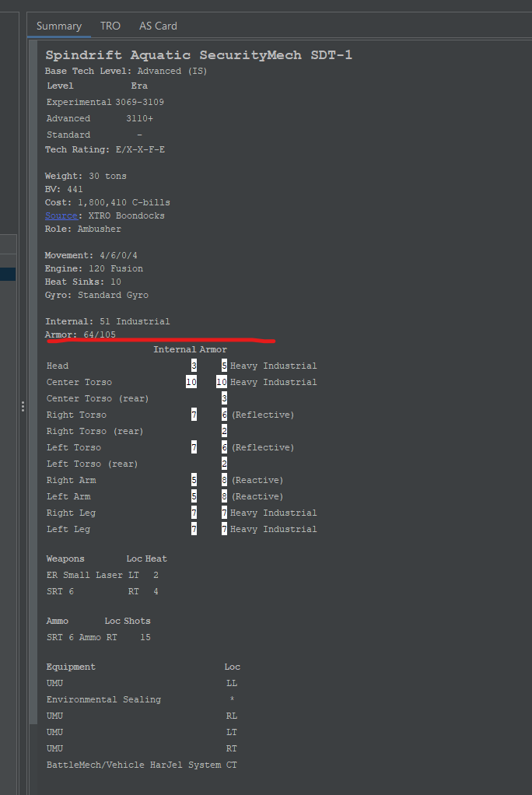The height and width of the screenshot is (795, 532).
Task: Click the vertical splitter handle dots
Action: [23, 406]
